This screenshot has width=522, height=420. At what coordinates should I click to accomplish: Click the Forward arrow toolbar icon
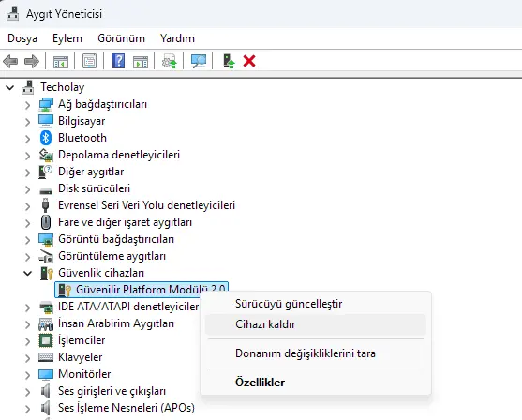32,61
